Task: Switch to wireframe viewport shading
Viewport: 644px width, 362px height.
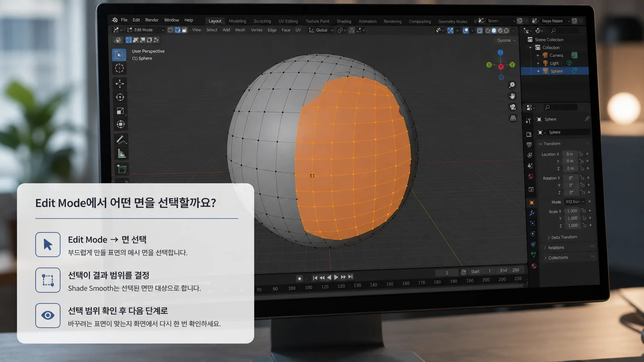Action: click(488, 31)
